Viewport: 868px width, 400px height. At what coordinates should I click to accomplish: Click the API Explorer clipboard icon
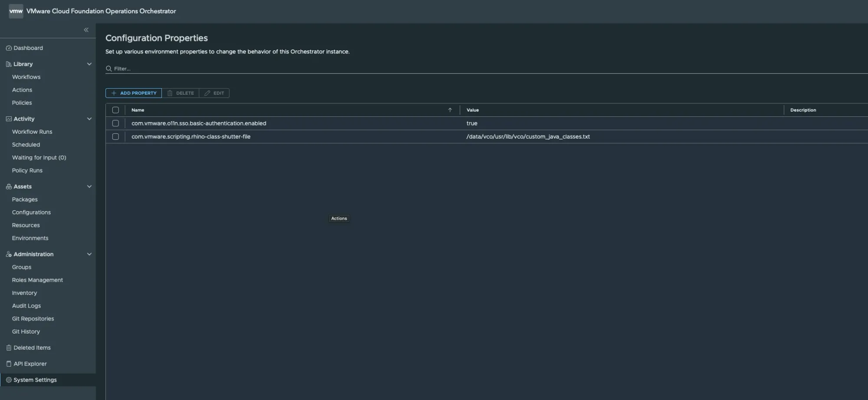(x=9, y=364)
